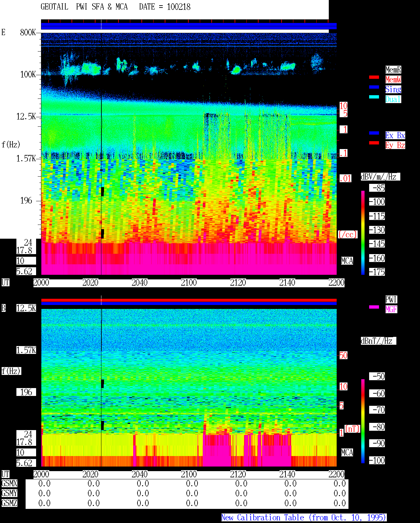Image resolution: width=420 pixels, height=523 pixels.
Task: Click the E panel letter label
Action: (3, 32)
